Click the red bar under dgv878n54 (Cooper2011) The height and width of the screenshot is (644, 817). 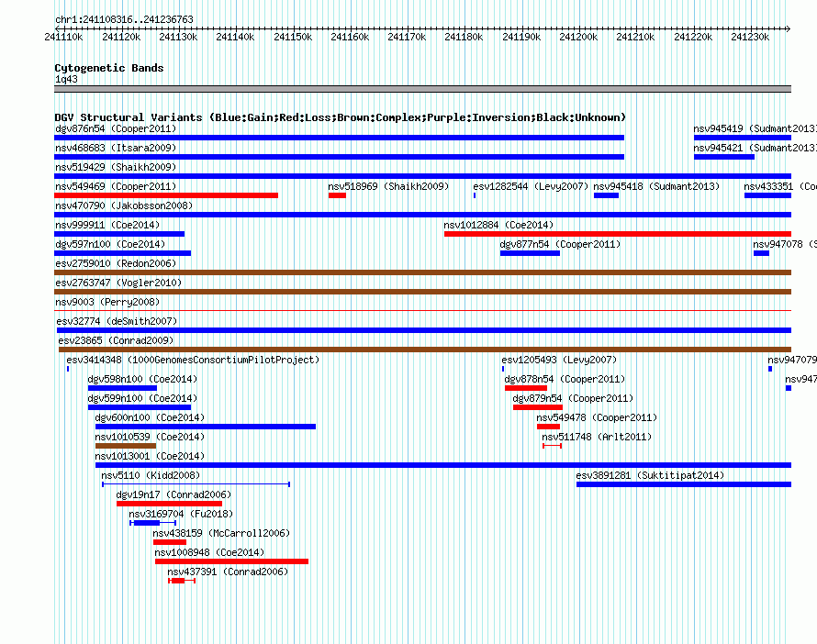(526, 388)
